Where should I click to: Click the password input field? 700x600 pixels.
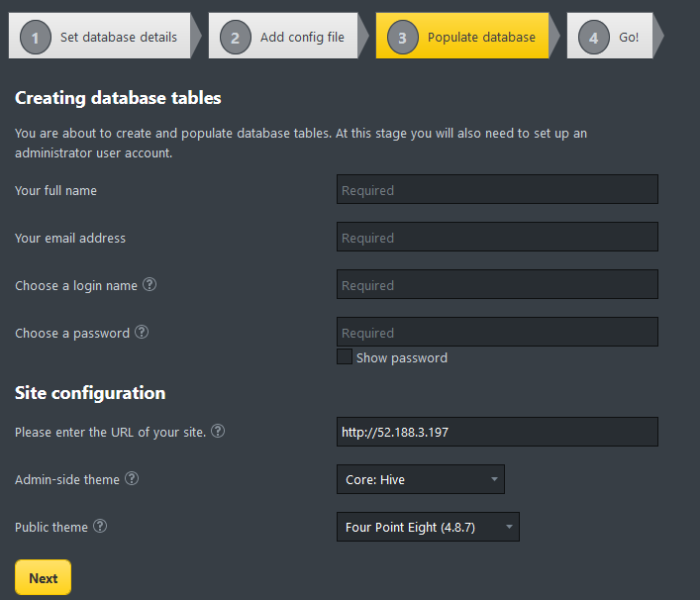(x=497, y=333)
